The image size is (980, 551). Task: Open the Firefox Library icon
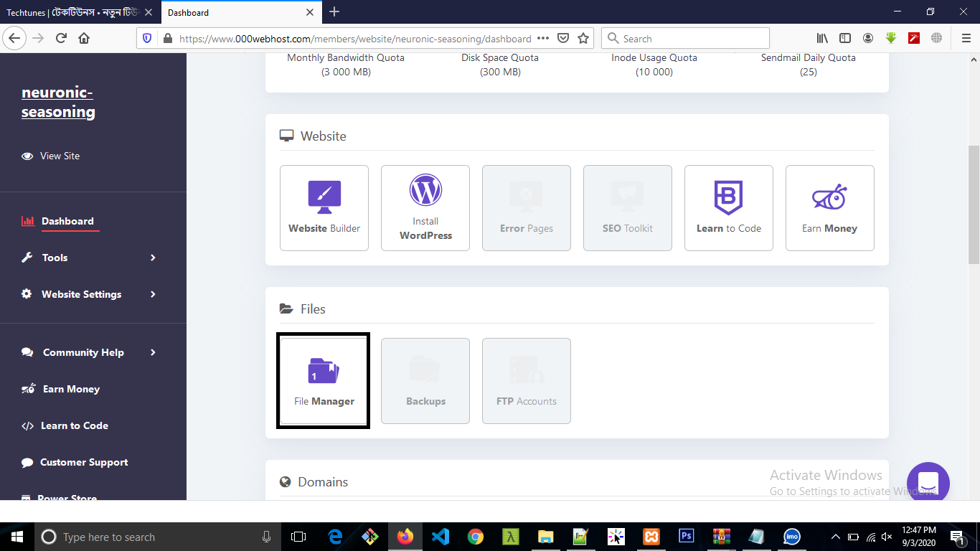823,39
